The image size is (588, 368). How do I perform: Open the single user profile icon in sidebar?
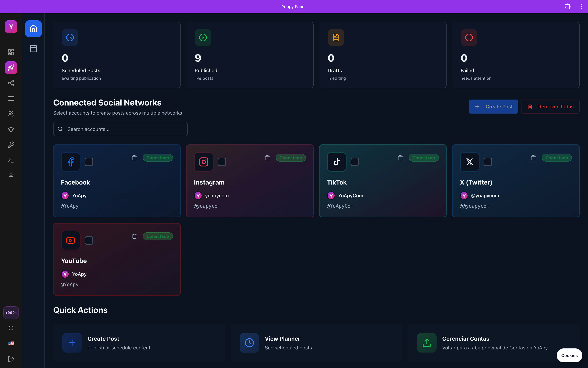pos(11,175)
